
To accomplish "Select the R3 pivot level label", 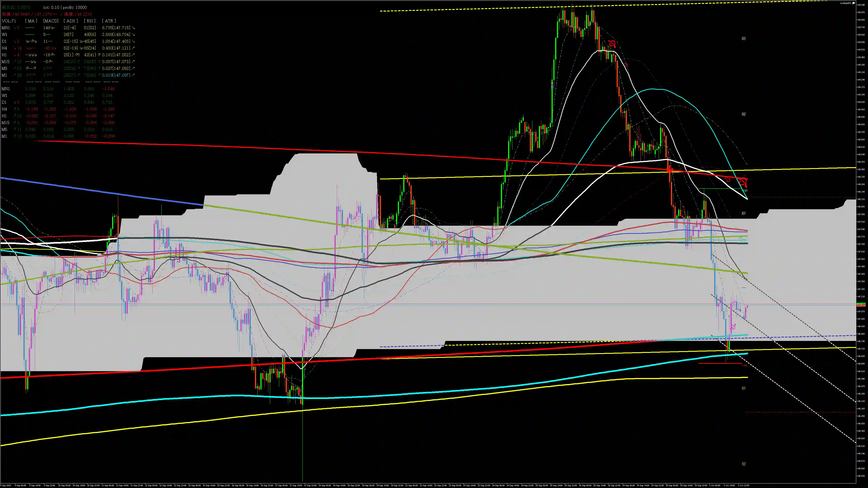I will point(744,39).
